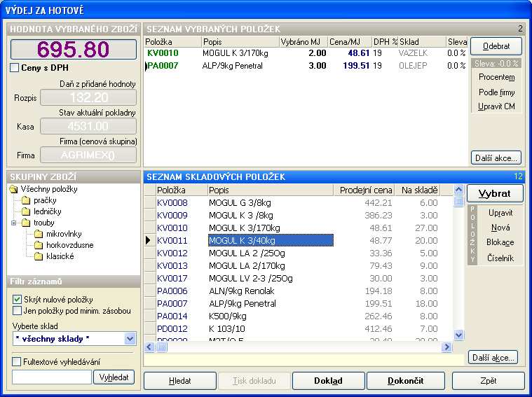Click stock row PD0012

pos(299,328)
